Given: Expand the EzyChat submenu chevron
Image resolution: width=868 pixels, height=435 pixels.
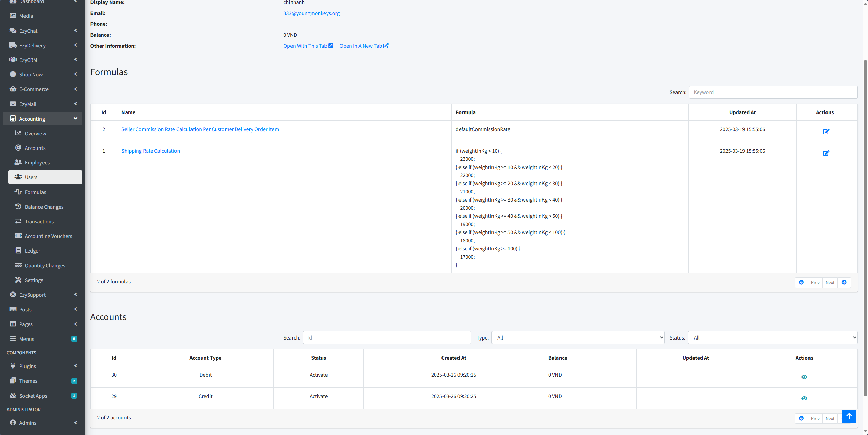Looking at the screenshot, I should 76,30.
